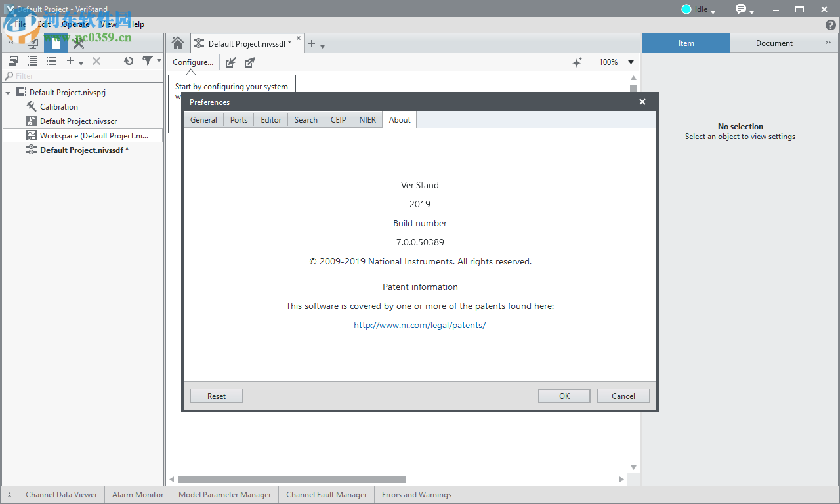Open the funnel filter dropdown
Image resolution: width=840 pixels, height=504 pixels.
(x=152, y=61)
